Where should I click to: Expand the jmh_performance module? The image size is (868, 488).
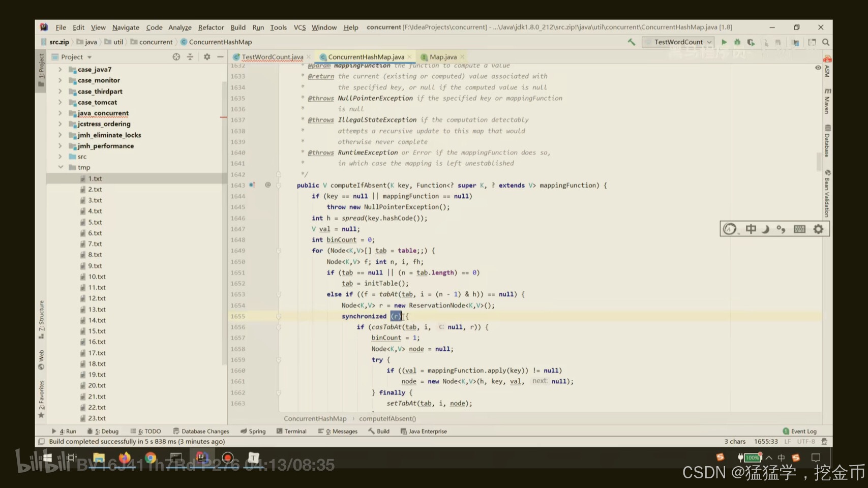click(60, 146)
